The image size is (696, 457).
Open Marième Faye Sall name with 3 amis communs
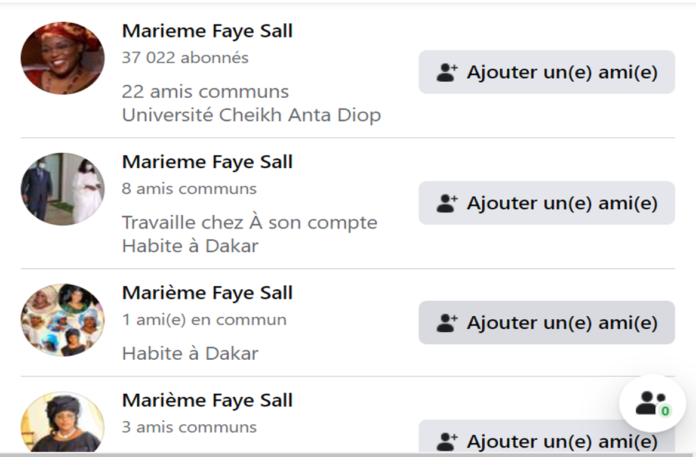207,400
